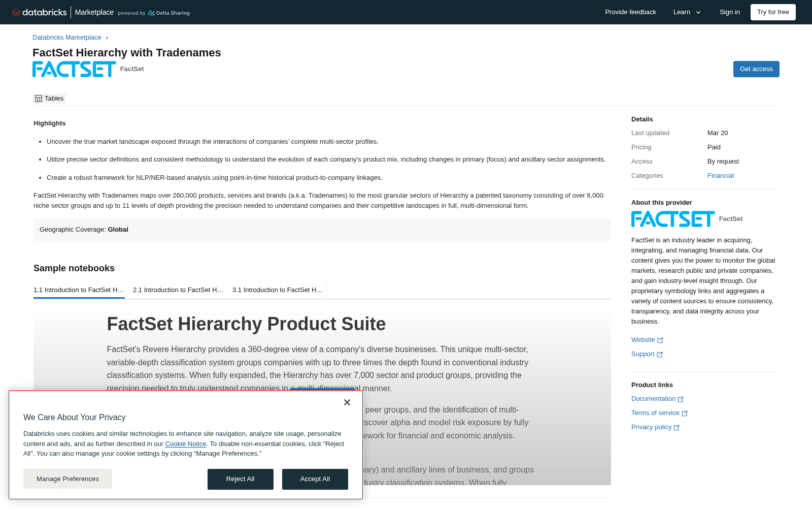Screen dimensions: 812x508
Task: Click Reject All cookies
Action: [241, 479]
